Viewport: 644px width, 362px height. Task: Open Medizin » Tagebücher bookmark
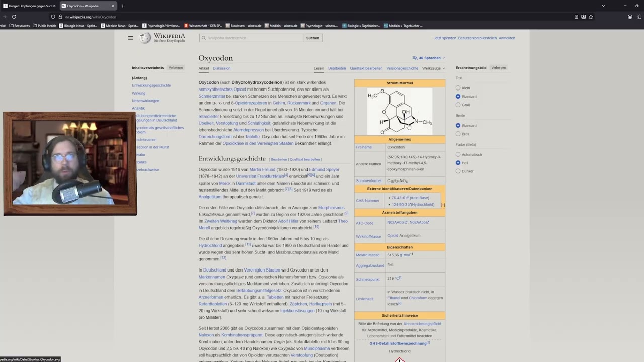[403, 26]
